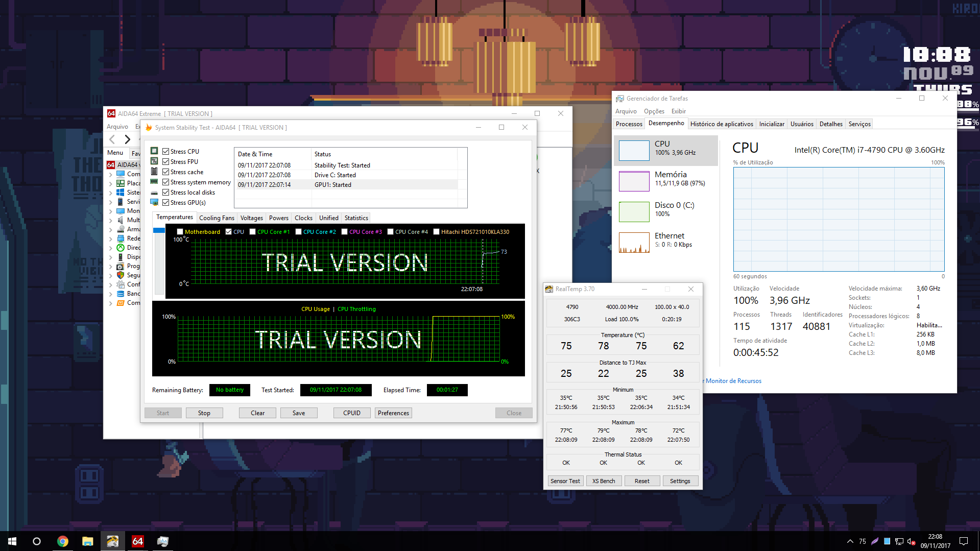Click the network tray icon
980x551 pixels.
click(x=899, y=541)
